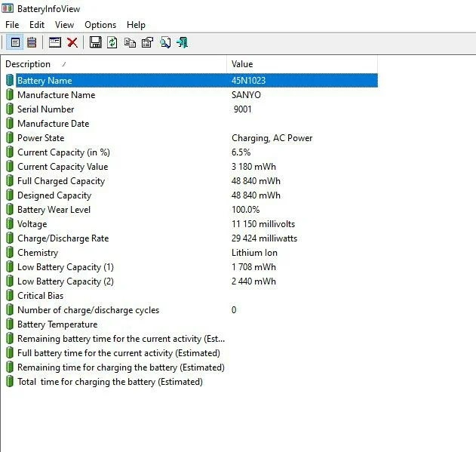
Task: Sort by the Value column header
Action: 302,64
